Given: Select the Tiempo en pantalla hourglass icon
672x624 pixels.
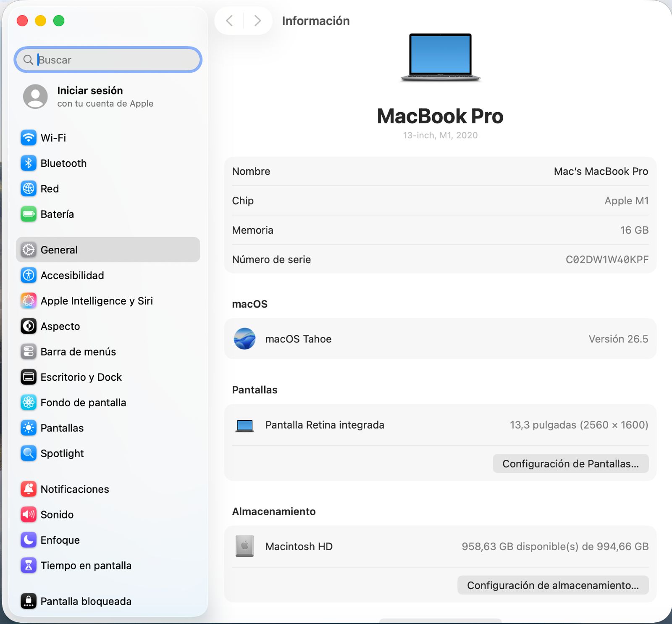Looking at the screenshot, I should (x=29, y=566).
